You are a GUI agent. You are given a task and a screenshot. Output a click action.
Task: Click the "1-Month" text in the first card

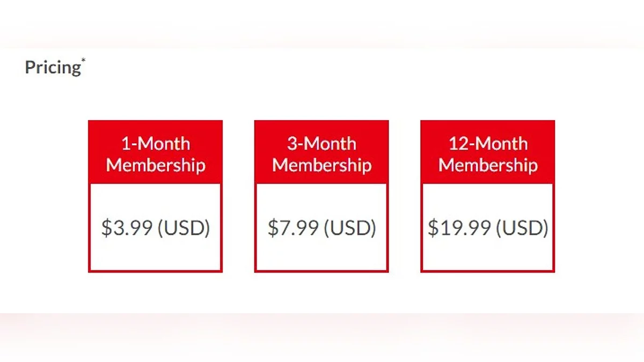point(156,143)
